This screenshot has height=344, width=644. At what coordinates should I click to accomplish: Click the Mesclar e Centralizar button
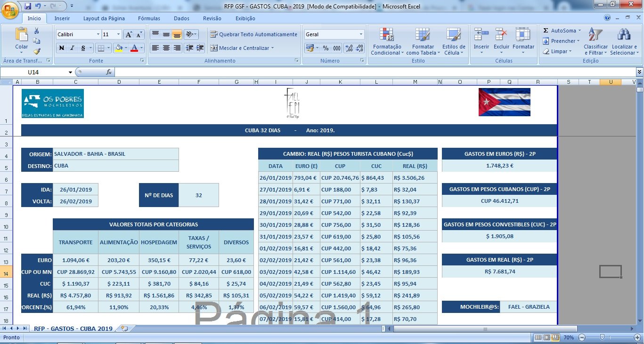coord(240,48)
